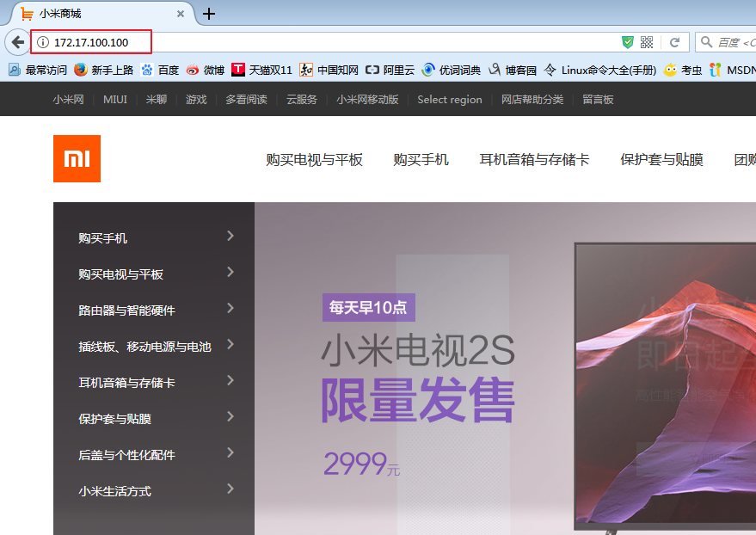
Task: Open the 百度 paw bookmark
Action: point(160,70)
